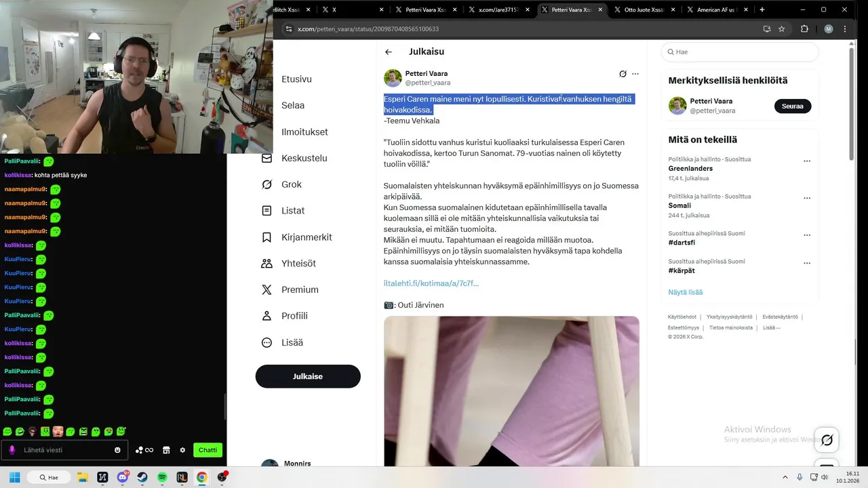Open Premium in the sidebar
The width and height of the screenshot is (868, 488).
pyautogui.click(x=290, y=289)
